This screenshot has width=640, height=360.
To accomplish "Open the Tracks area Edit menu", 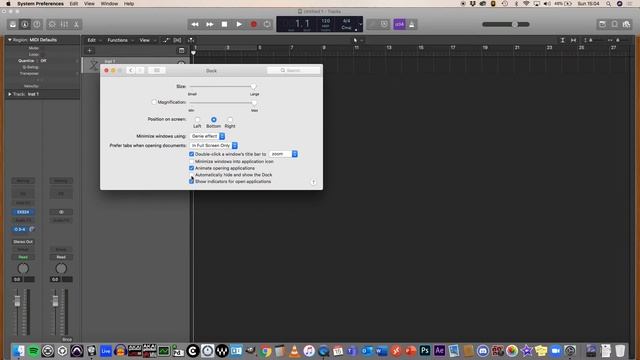I will [x=93, y=40].
